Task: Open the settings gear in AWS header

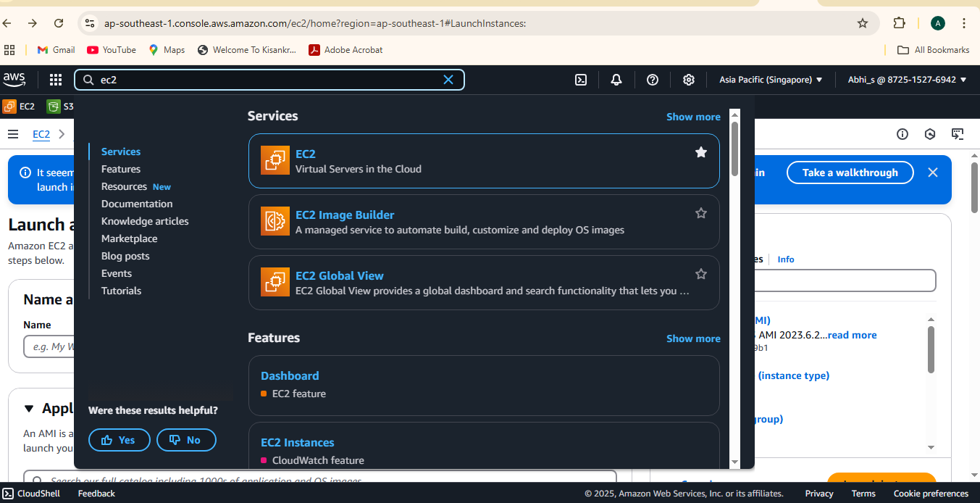Action: click(x=689, y=80)
